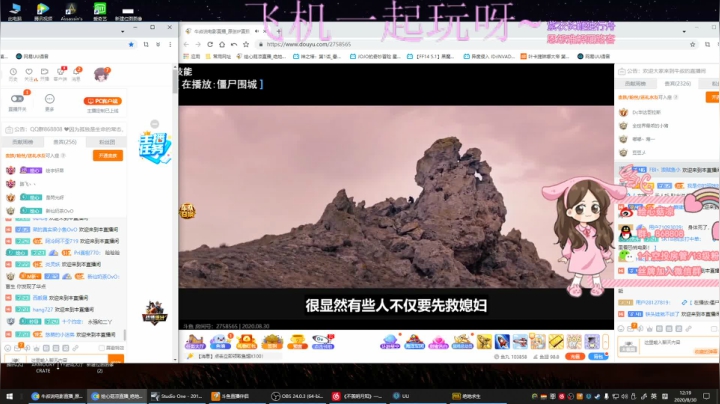Open the blue mascot icon with notification badge
The image size is (720, 404).
click(220, 342)
